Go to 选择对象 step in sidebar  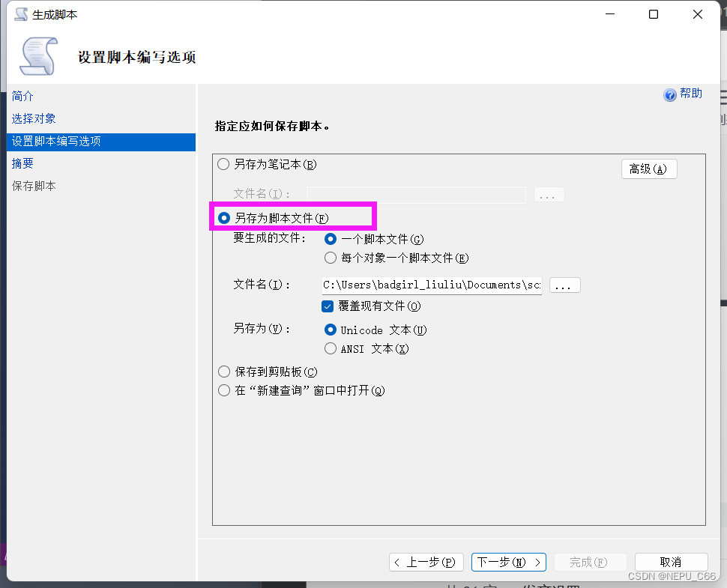34,119
